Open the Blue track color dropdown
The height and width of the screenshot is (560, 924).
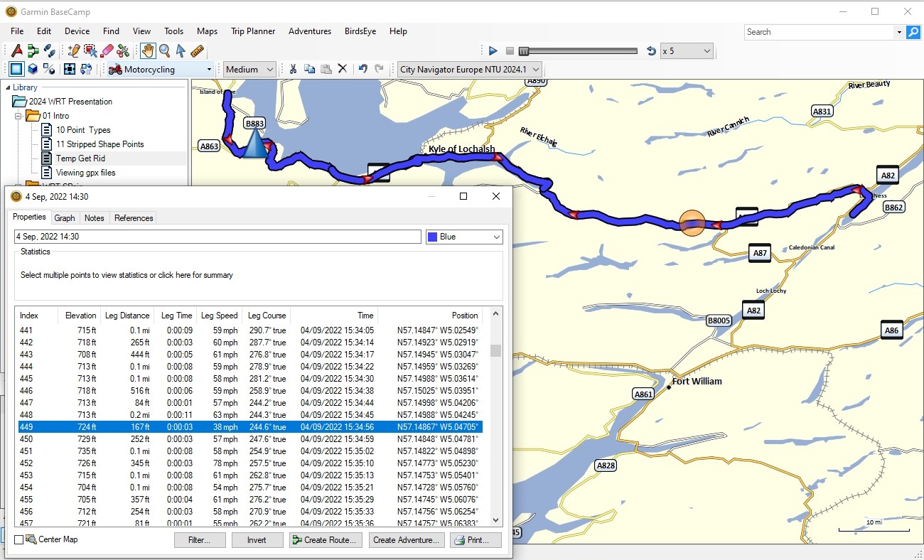464,237
